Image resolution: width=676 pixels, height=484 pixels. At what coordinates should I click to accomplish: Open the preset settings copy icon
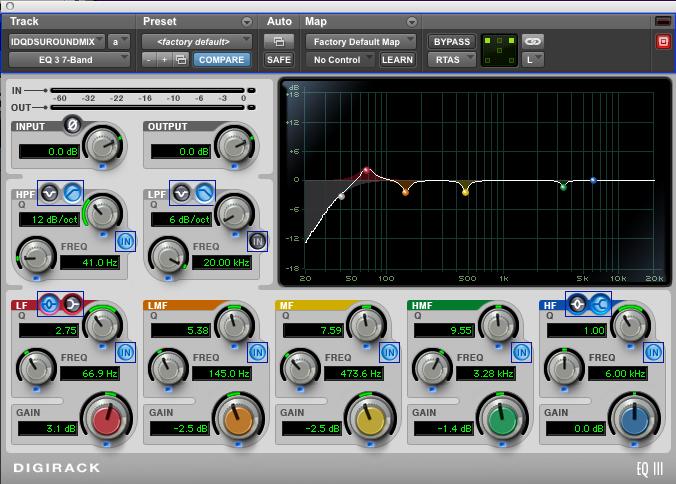(181, 59)
